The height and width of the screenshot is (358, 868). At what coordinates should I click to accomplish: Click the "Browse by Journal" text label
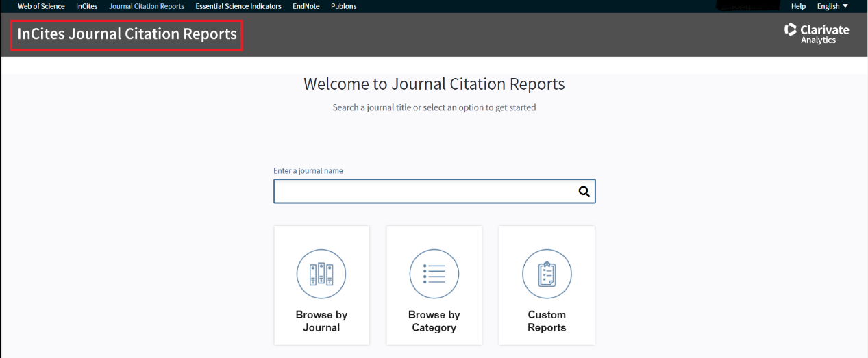pos(321,321)
